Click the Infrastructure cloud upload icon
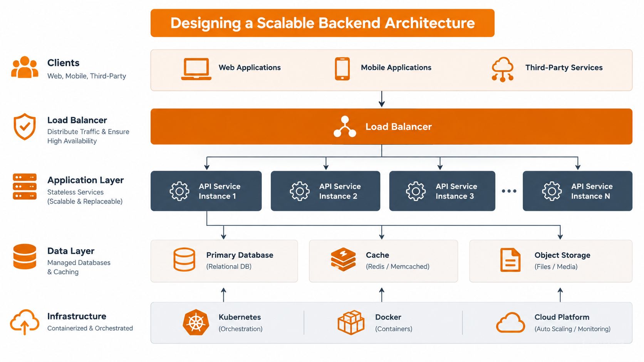Viewport: 644px width, 362px height. [x=25, y=322]
